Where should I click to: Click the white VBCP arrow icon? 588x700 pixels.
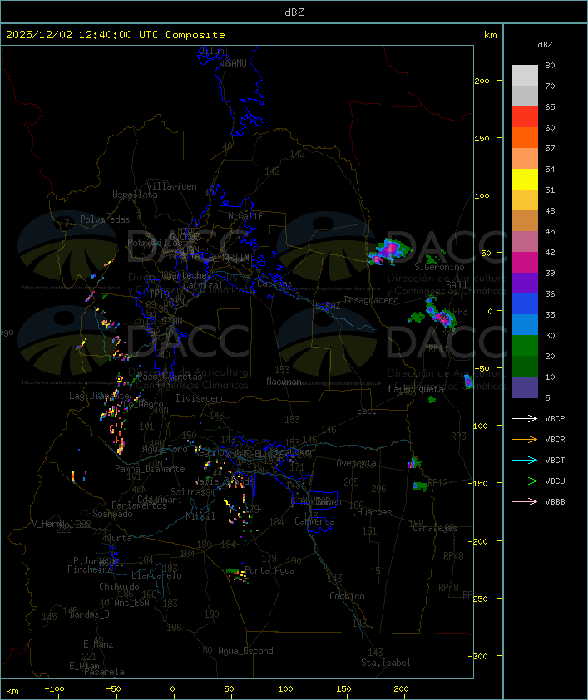[525, 419]
